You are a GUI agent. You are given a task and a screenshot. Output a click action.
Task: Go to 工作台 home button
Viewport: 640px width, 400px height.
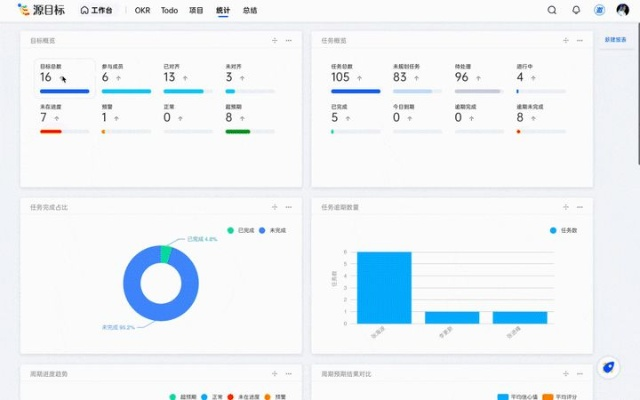click(97, 10)
